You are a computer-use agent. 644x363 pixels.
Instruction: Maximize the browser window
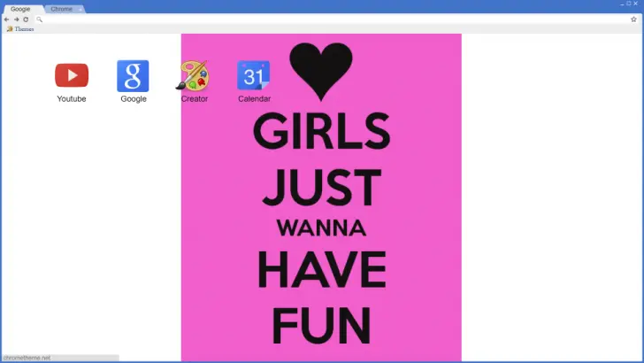[629, 4]
